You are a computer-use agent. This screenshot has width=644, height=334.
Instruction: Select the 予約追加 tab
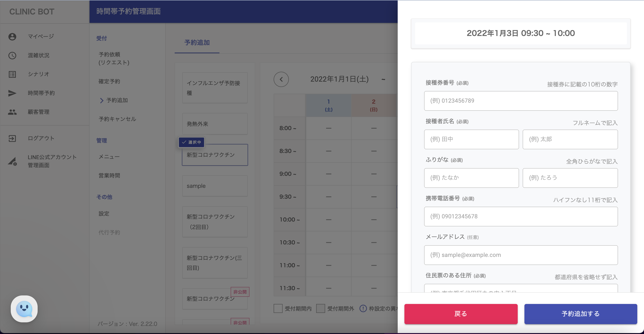tap(197, 43)
